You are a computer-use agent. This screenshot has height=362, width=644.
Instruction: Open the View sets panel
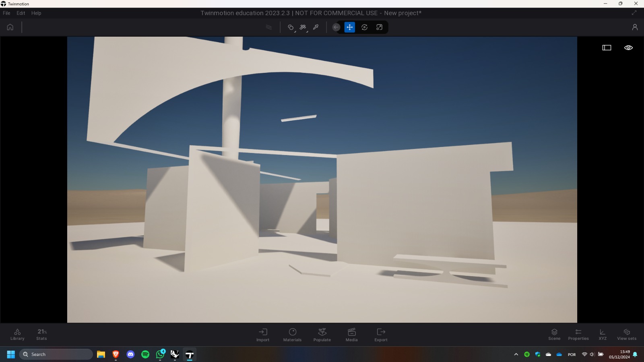point(627,335)
